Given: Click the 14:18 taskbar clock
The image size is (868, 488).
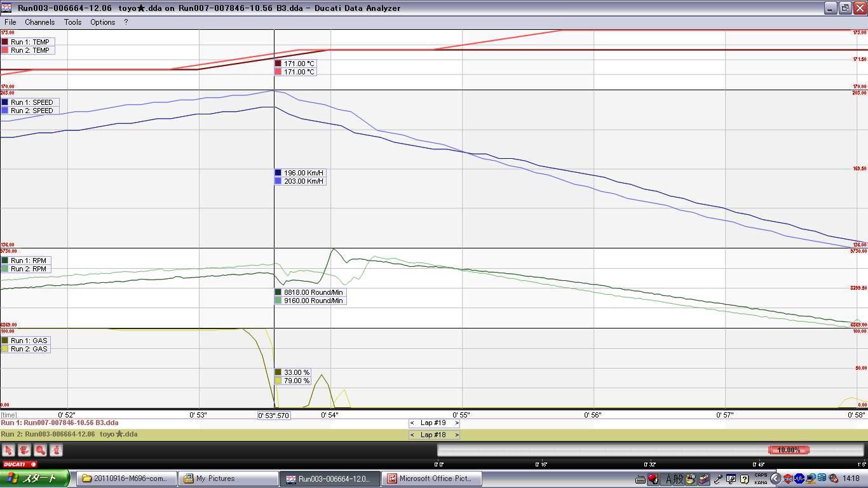Looking at the screenshot, I should coord(851,478).
